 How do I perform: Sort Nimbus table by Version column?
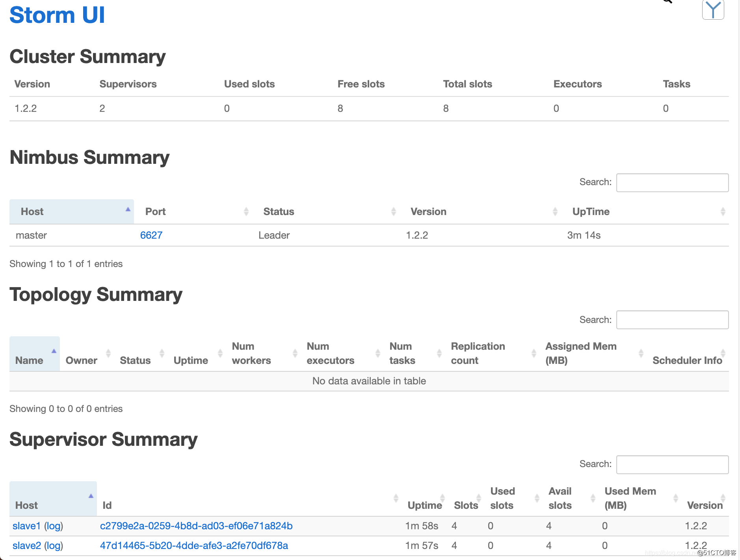click(x=480, y=212)
